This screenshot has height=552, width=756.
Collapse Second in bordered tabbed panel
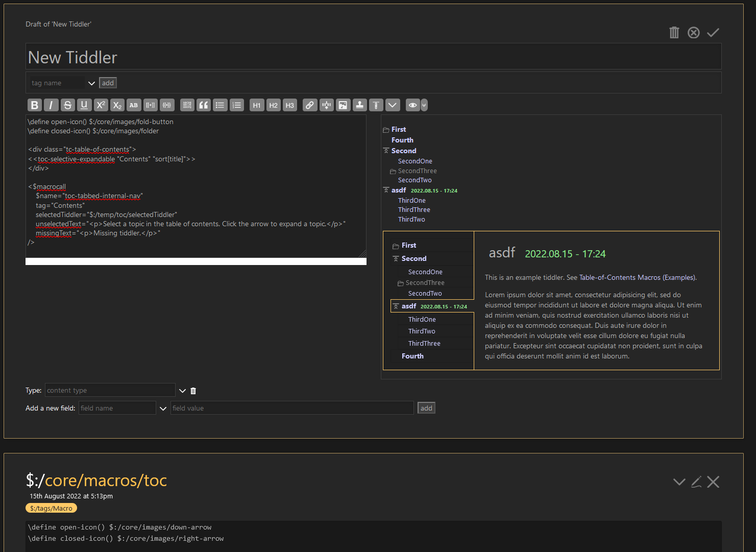tap(396, 259)
